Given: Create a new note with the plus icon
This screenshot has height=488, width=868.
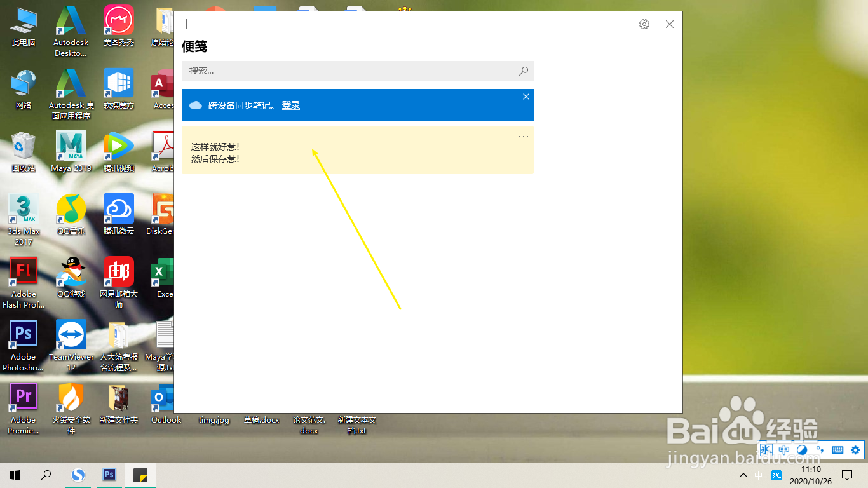Looking at the screenshot, I should tap(186, 24).
